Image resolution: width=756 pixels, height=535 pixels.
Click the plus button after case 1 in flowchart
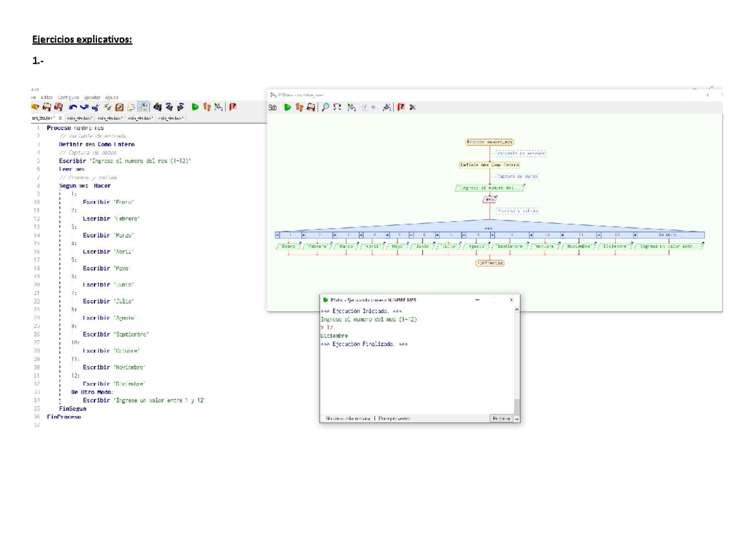pyautogui.click(x=304, y=235)
